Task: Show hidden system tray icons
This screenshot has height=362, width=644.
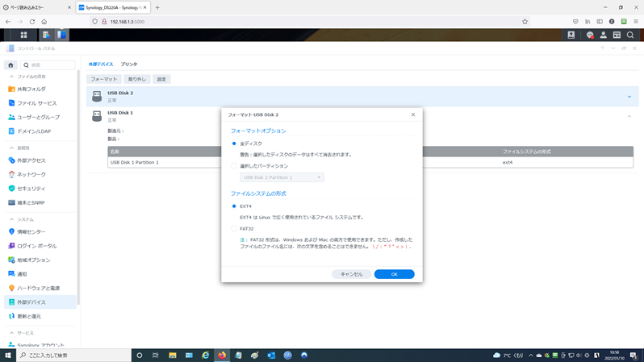Action: 531,355
